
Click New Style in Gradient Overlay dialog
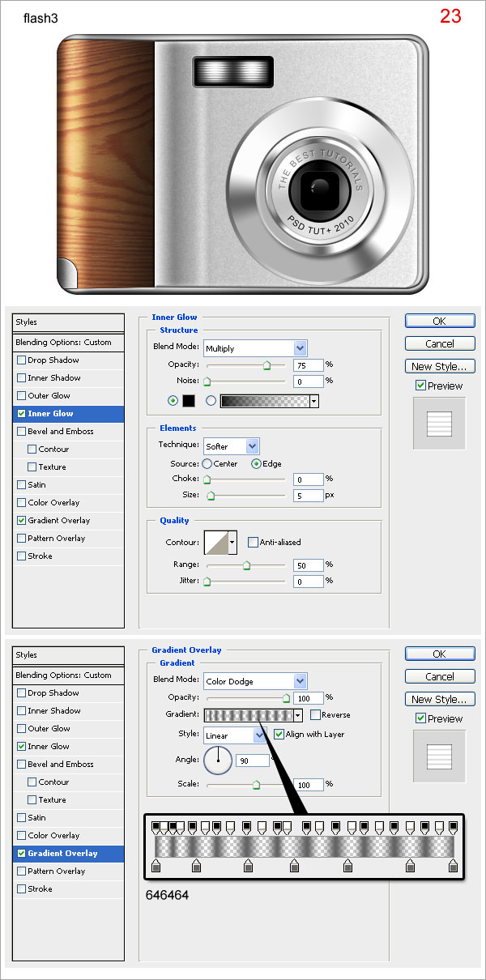click(440, 699)
